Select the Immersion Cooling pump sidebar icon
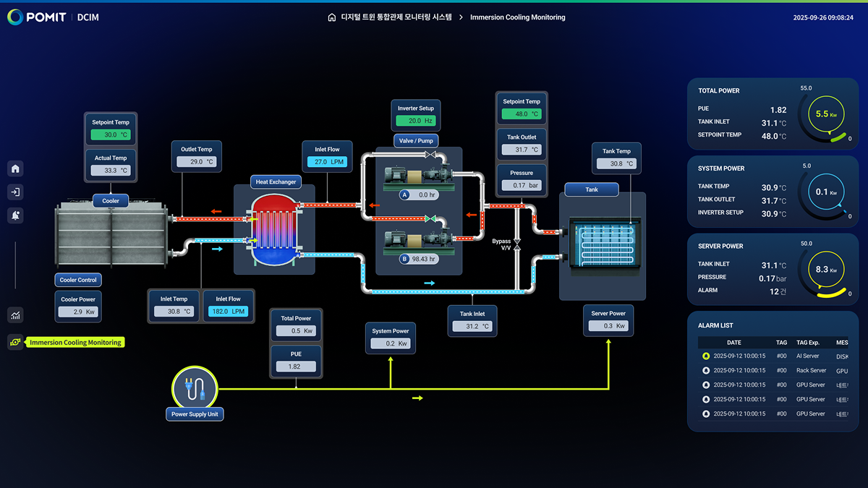Viewport: 868px width, 488px height. click(x=15, y=342)
